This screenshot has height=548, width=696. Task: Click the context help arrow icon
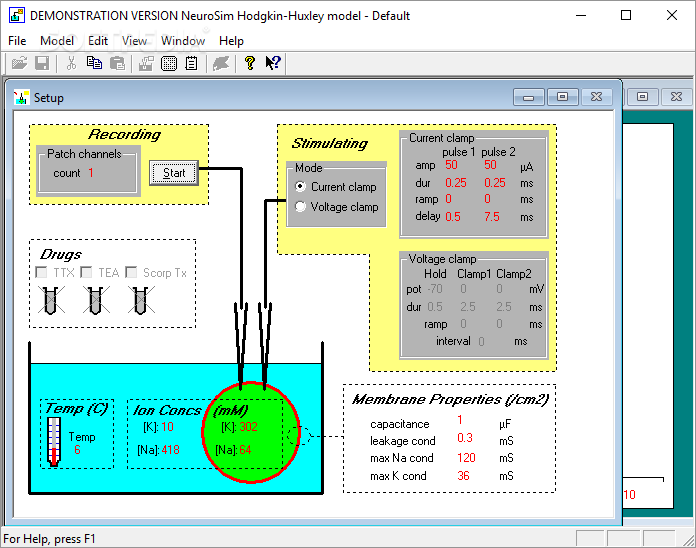tap(273, 63)
